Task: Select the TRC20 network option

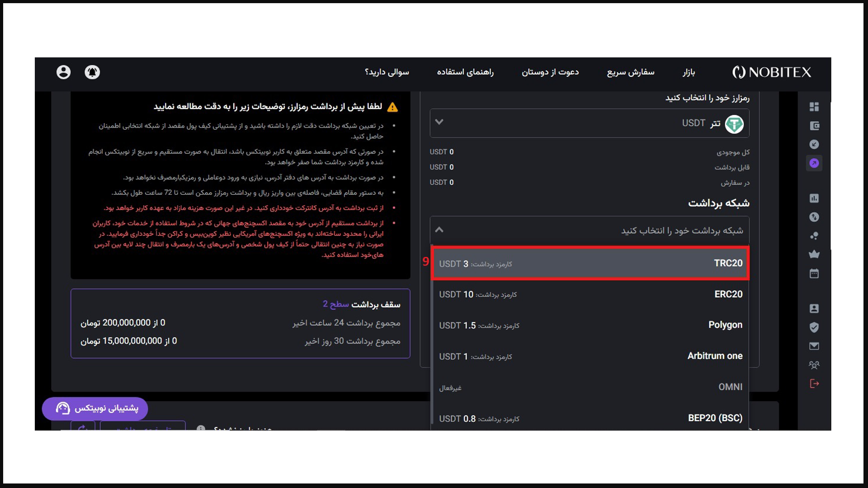Action: (x=590, y=263)
